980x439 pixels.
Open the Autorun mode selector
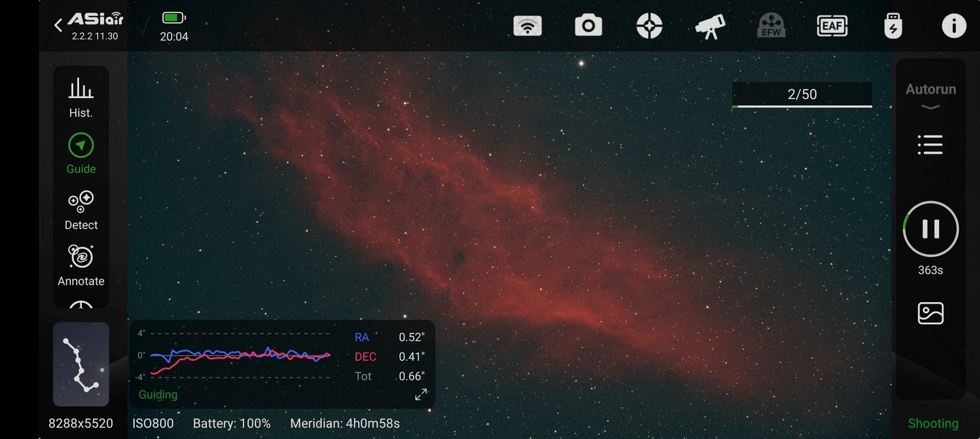(x=930, y=96)
